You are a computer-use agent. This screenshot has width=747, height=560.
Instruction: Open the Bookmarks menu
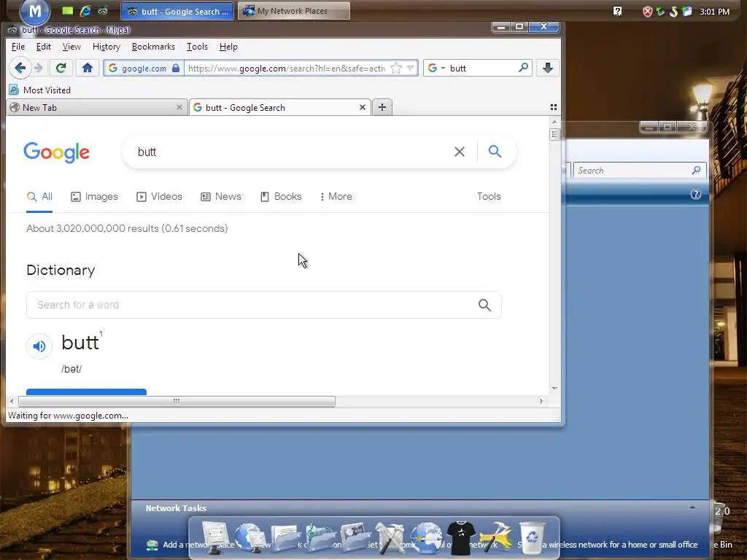coord(153,47)
